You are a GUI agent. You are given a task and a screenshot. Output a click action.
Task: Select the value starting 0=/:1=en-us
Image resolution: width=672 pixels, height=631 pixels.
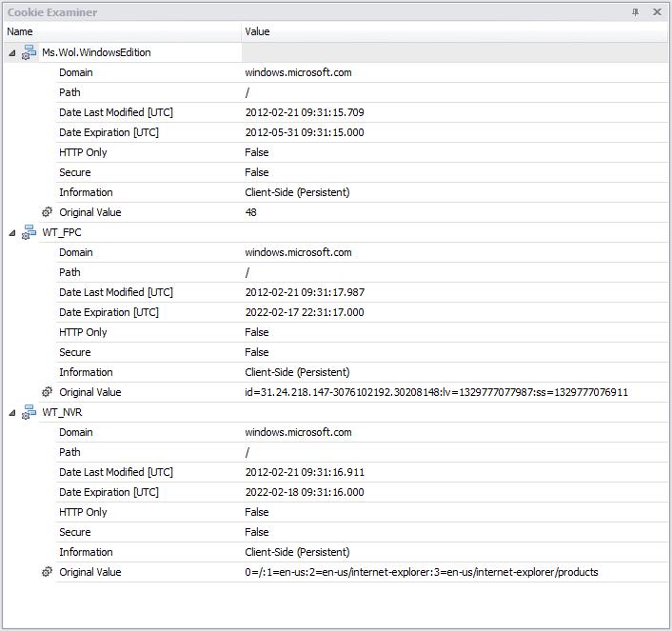pyautogui.click(x=422, y=572)
